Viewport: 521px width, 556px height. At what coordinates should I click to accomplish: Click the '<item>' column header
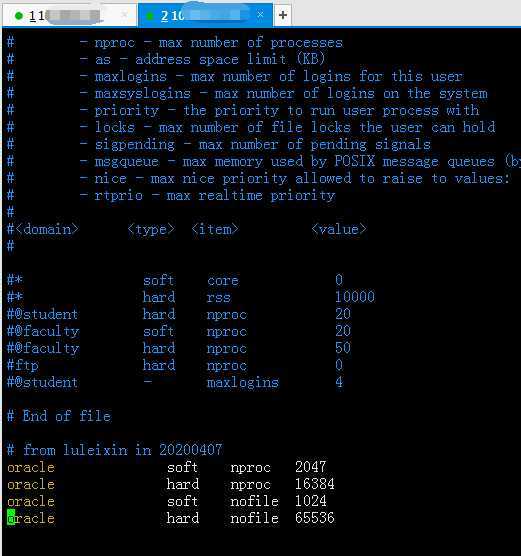(215, 229)
